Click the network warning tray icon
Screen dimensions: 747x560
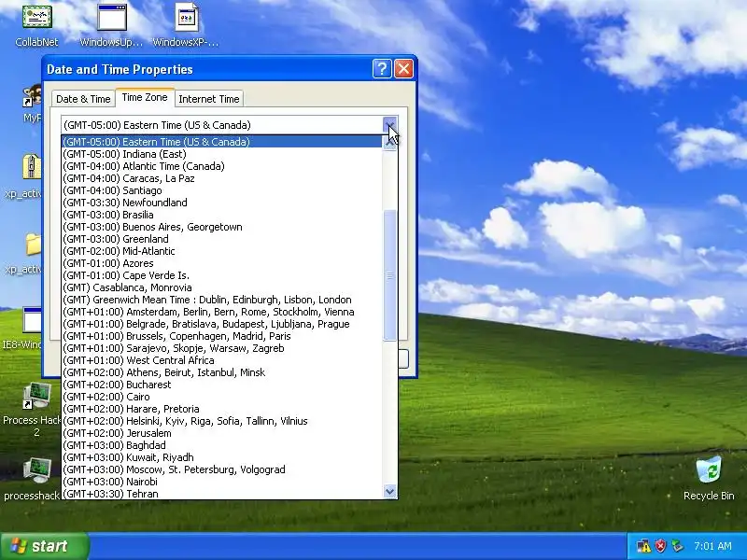point(643,546)
